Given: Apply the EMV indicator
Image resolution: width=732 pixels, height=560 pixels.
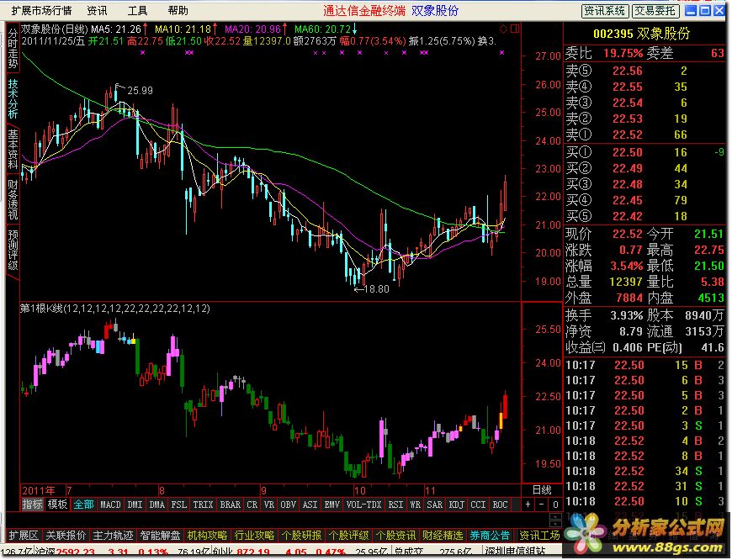Looking at the screenshot, I should (x=332, y=505).
